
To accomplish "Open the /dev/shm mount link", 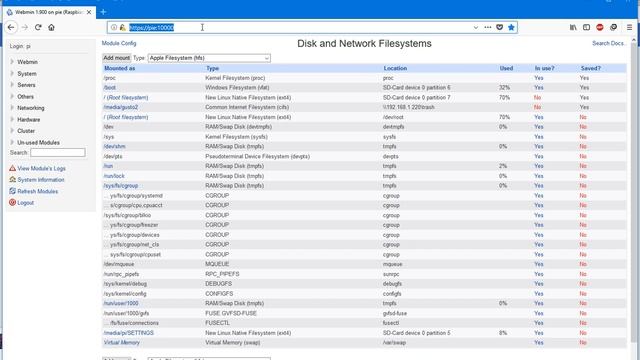I will coord(114,146).
